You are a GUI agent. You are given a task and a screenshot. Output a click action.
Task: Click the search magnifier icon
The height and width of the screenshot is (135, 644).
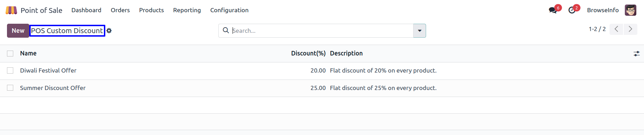tap(226, 30)
